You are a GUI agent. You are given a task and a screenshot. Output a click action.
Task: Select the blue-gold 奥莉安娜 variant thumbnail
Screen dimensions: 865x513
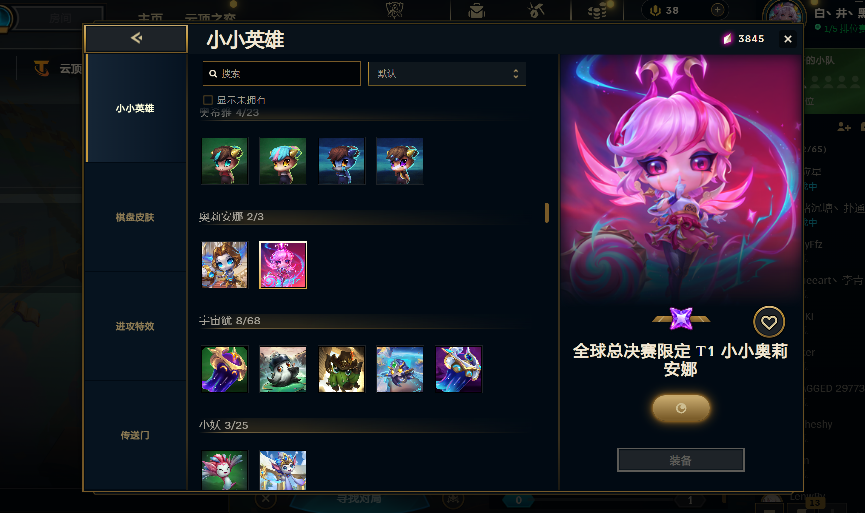pos(225,265)
